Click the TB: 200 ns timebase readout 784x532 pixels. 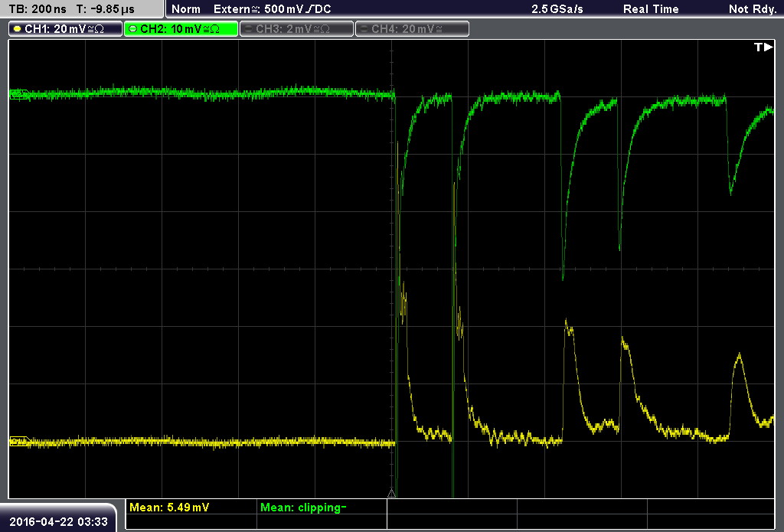point(38,9)
